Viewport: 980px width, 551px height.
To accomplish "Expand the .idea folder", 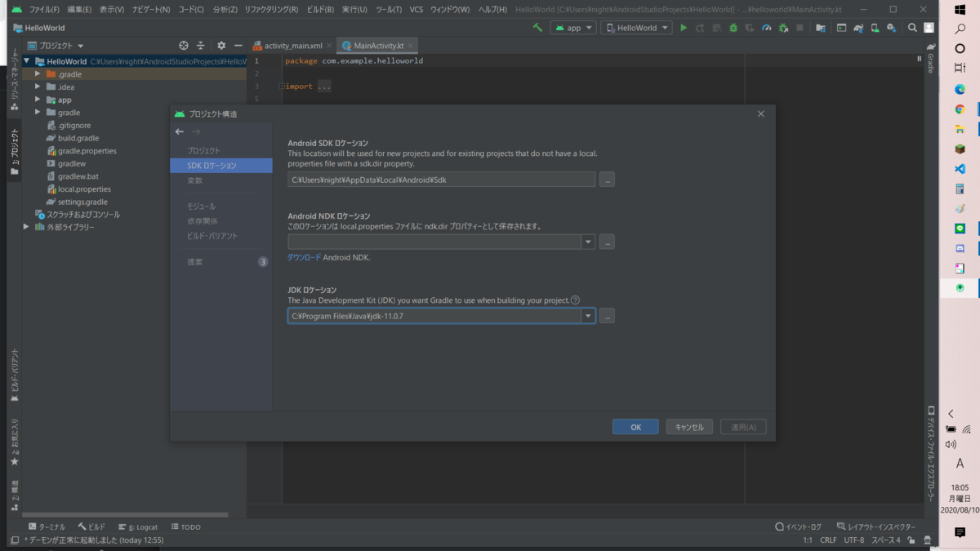I will 38,87.
